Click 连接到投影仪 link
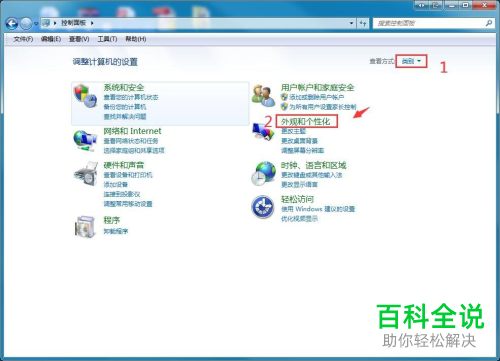The width and height of the screenshot is (500, 361). pos(122,194)
